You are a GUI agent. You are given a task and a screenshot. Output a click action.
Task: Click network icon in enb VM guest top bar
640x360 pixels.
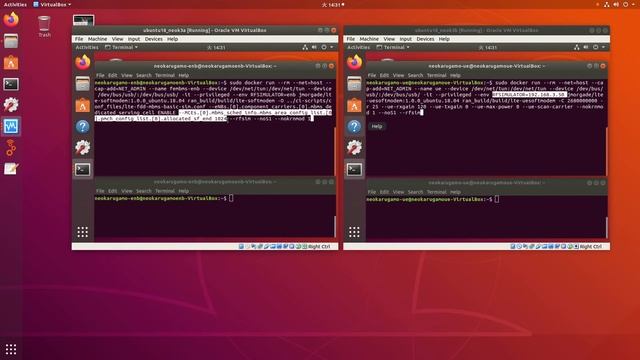[305, 47]
